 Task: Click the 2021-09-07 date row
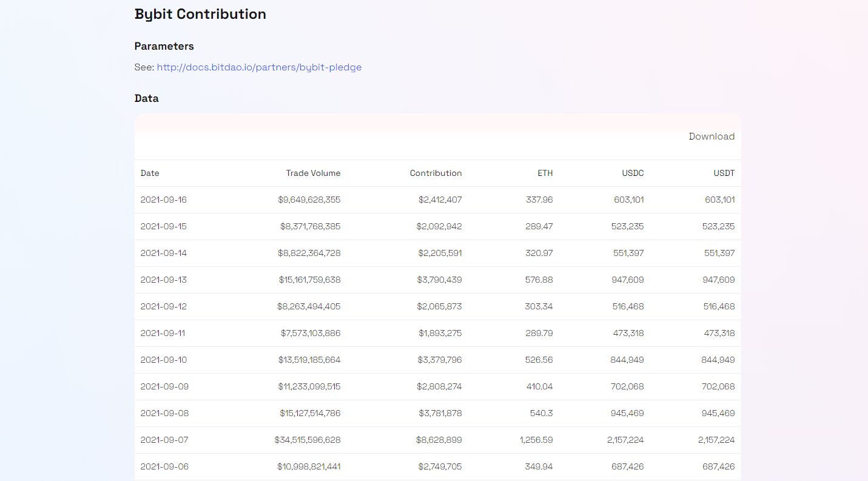click(x=164, y=440)
